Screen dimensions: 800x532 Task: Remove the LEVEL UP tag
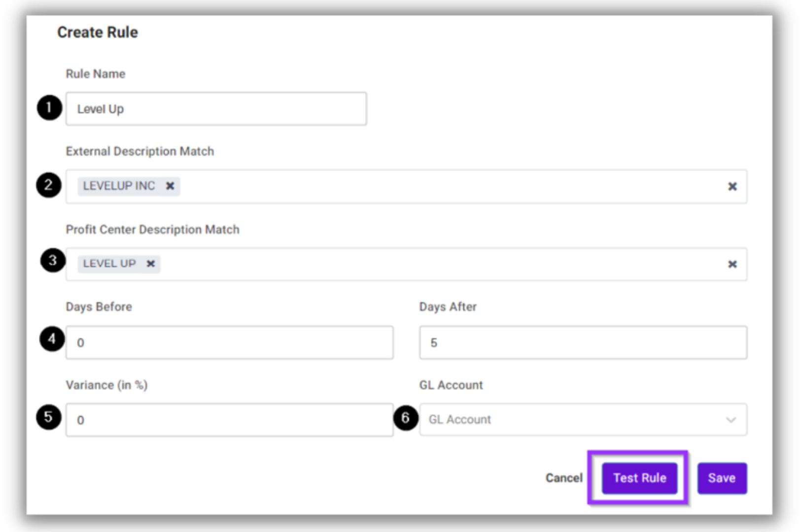151,264
